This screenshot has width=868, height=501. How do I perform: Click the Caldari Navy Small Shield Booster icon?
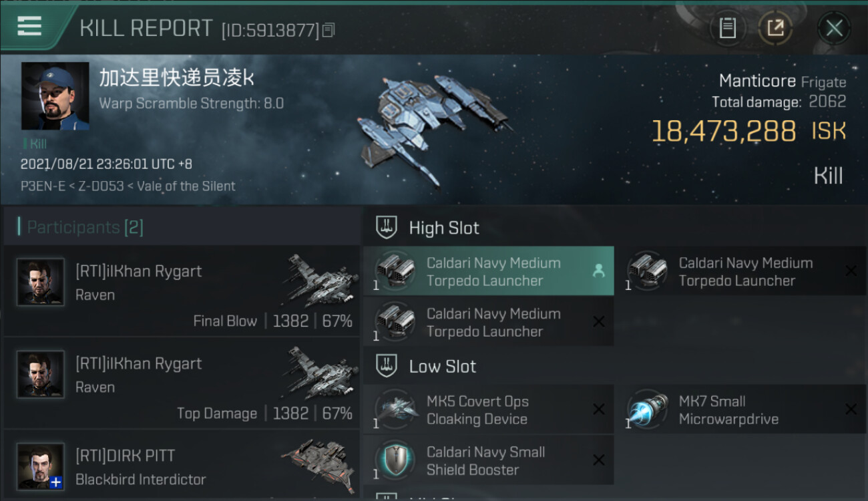(x=396, y=460)
